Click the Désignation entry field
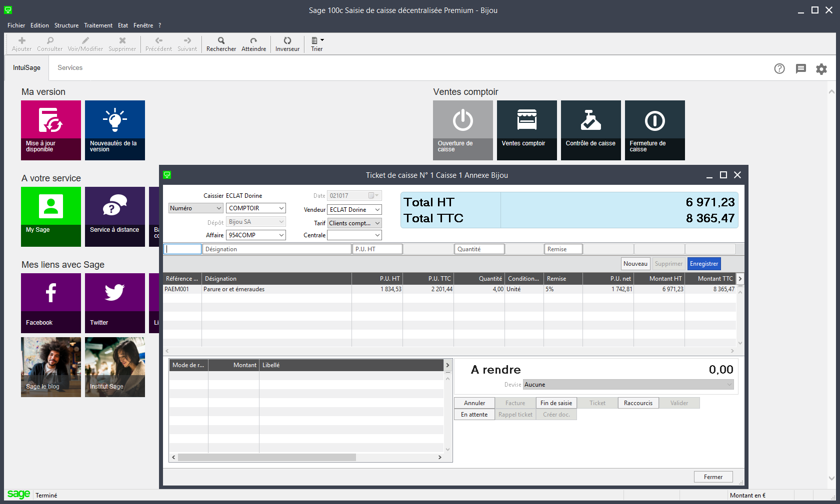 pyautogui.click(x=277, y=249)
